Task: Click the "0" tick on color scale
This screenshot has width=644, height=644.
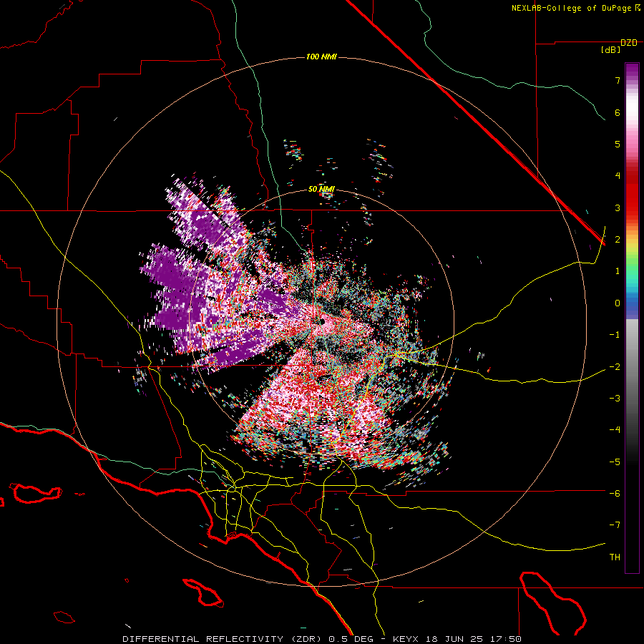Action: tap(618, 303)
